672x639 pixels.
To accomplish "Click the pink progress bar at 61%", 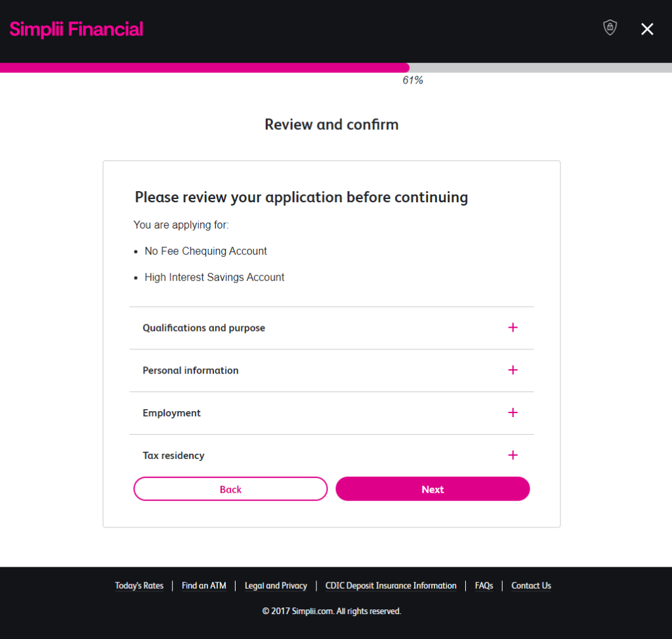I will (x=204, y=68).
